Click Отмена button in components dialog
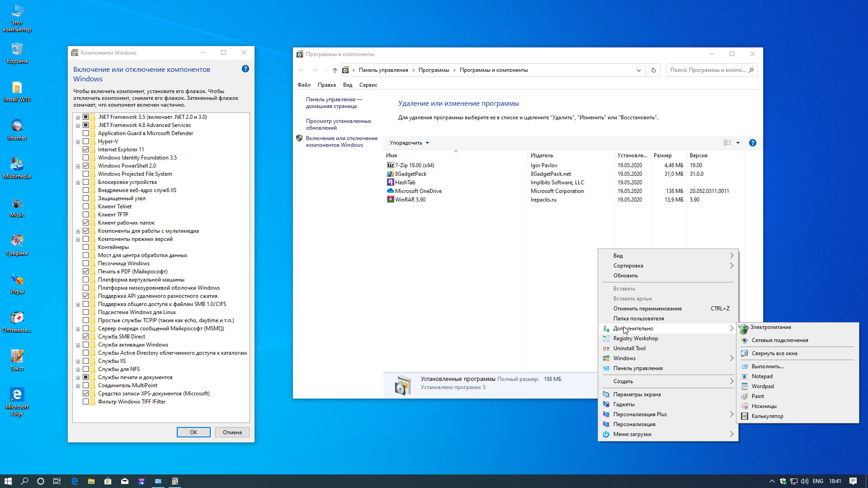868x488 pixels. [232, 432]
